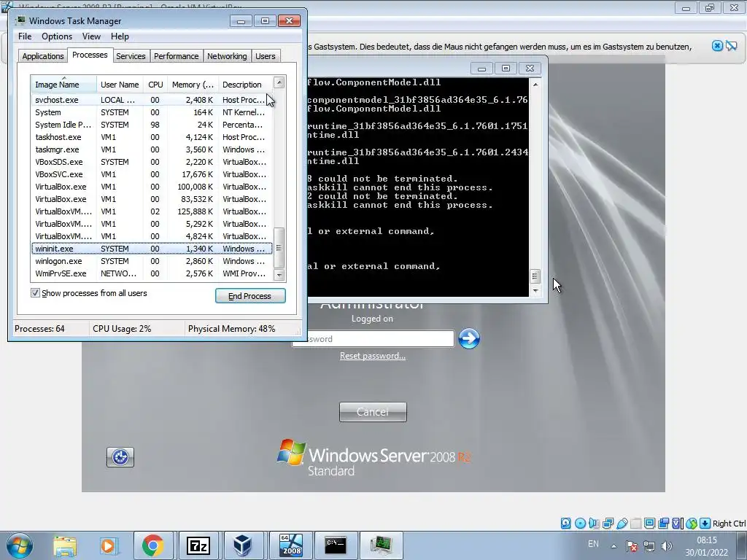
Task: Click the network icon in system tray
Action: pyautogui.click(x=649, y=546)
